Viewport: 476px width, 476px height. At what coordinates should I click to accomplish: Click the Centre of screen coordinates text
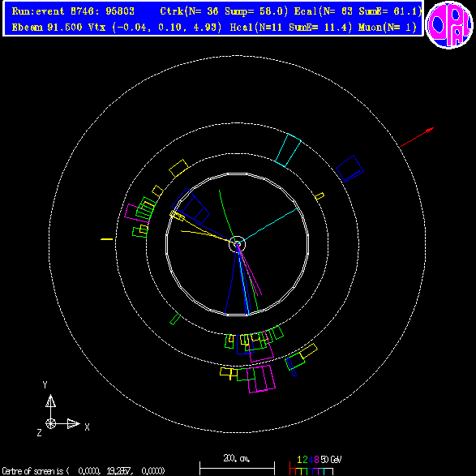tap(84, 471)
